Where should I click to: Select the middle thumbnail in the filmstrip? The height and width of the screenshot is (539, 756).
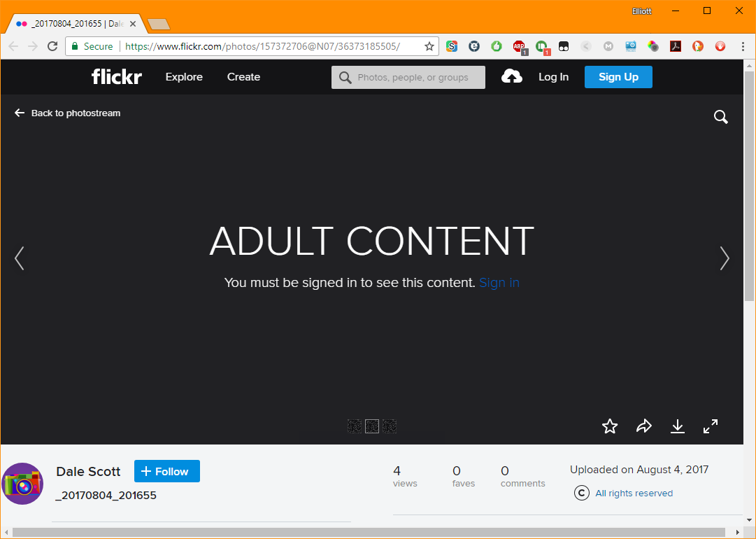click(372, 426)
